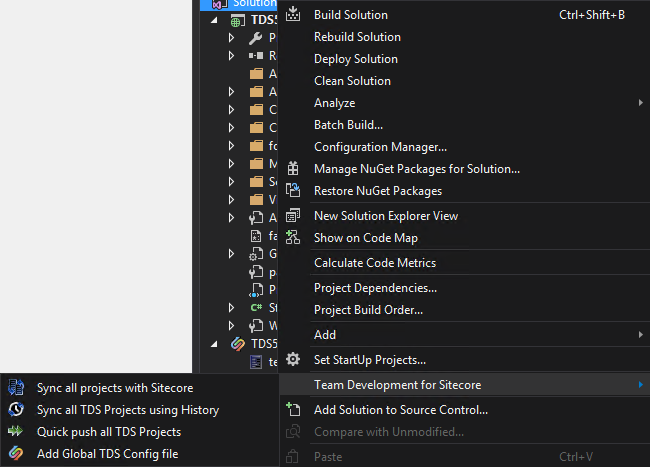Click the New Solution Explorer View icon
Image resolution: width=650 pixels, height=467 pixels.
coord(293,215)
